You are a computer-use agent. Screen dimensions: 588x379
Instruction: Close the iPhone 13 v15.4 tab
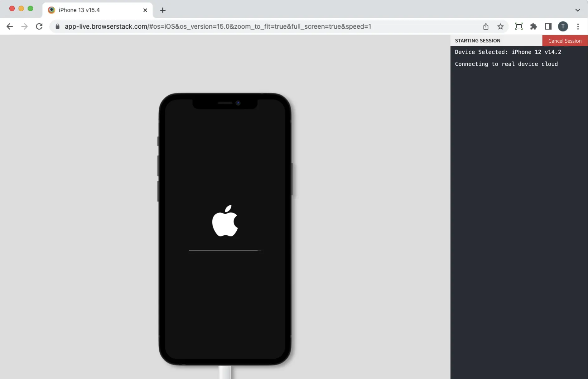(x=145, y=10)
